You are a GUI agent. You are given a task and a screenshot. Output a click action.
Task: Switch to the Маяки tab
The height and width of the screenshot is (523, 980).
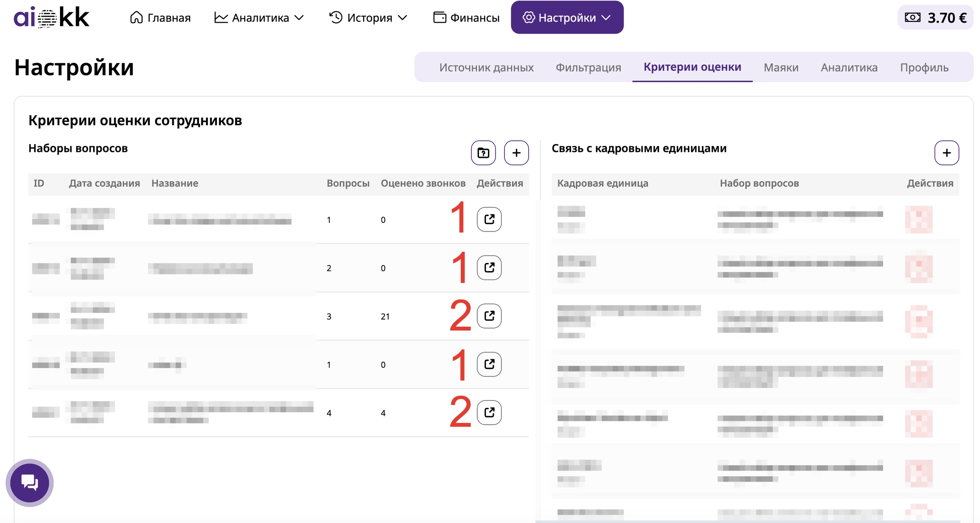coord(781,67)
